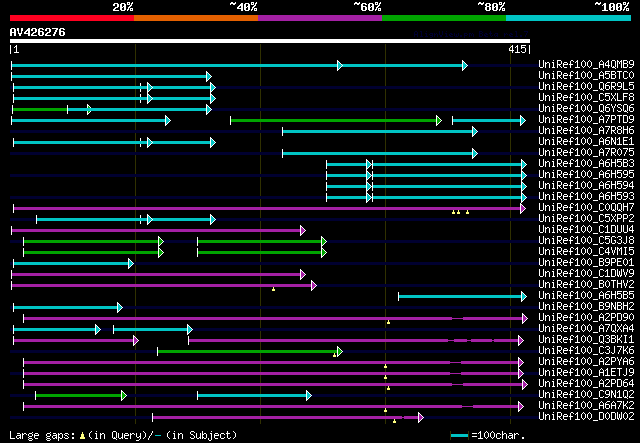The height and width of the screenshot is (443, 640).
Task: Select the UniRef100_C4VMI5 label
Action: (586, 252)
